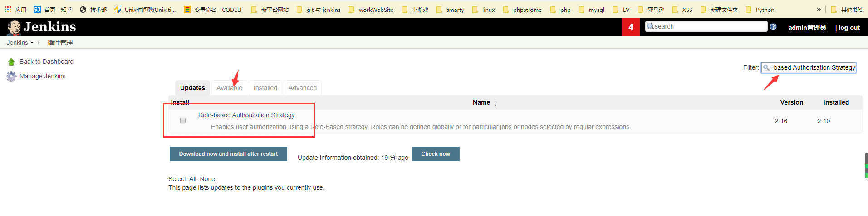Image resolution: width=868 pixels, height=216 pixels.
Task: Open the XSS bookmark folder
Action: pos(682,10)
